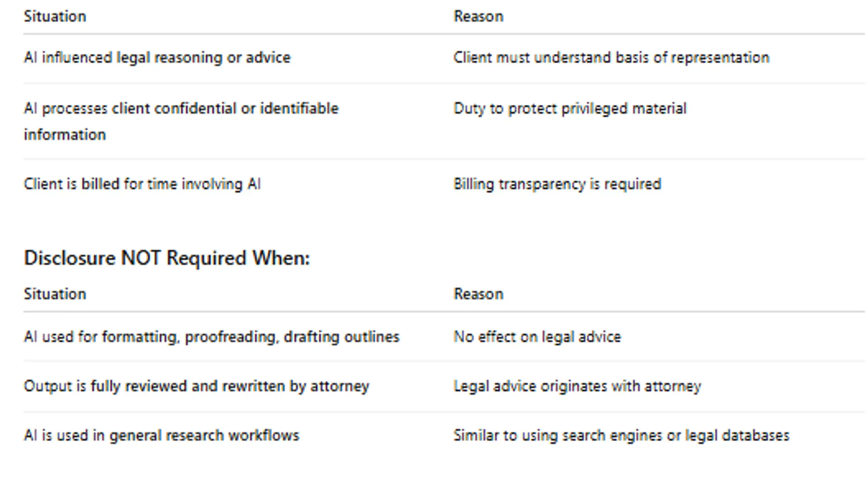This screenshot has width=868, height=488.
Task: Select 'Client is billed for time involving AI'
Action: [x=142, y=184]
